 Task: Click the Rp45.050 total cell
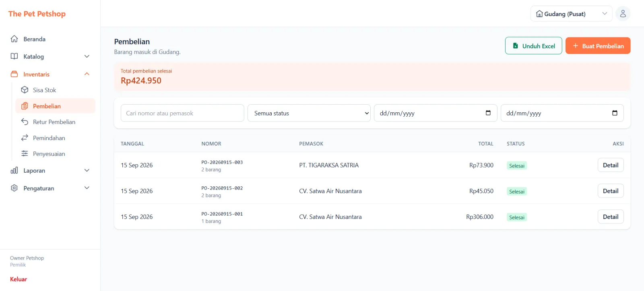(481, 191)
